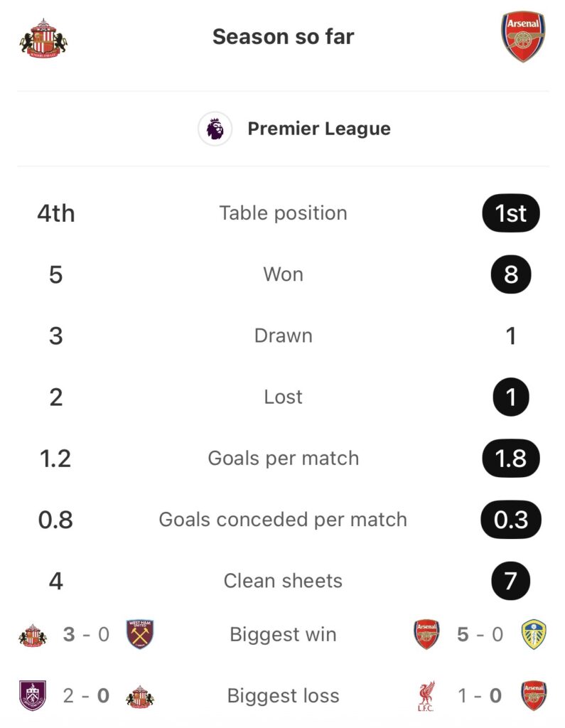Select the Season so far heading

coord(283,37)
